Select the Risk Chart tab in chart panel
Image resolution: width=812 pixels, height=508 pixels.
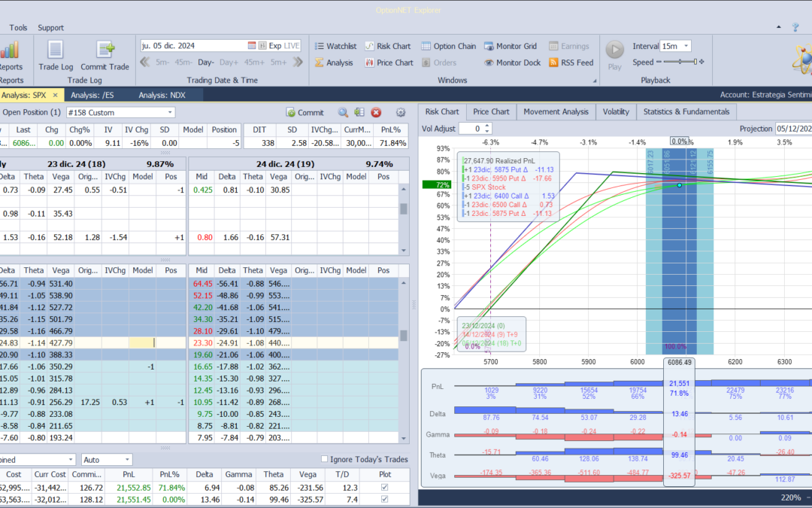tap(442, 111)
